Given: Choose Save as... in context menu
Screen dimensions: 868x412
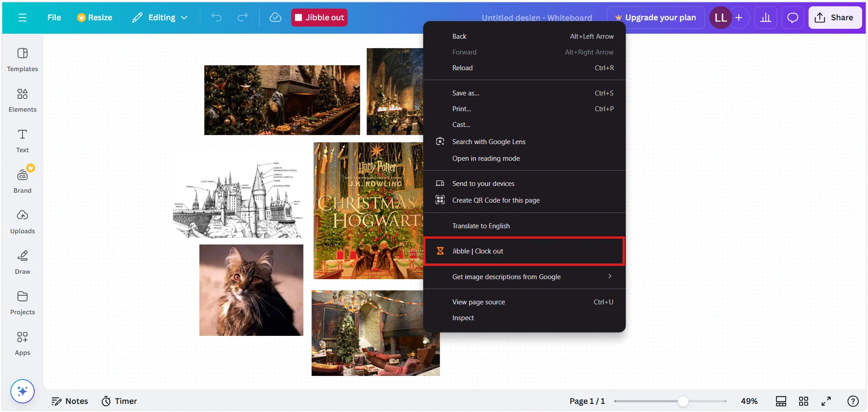Looking at the screenshot, I should [524, 93].
